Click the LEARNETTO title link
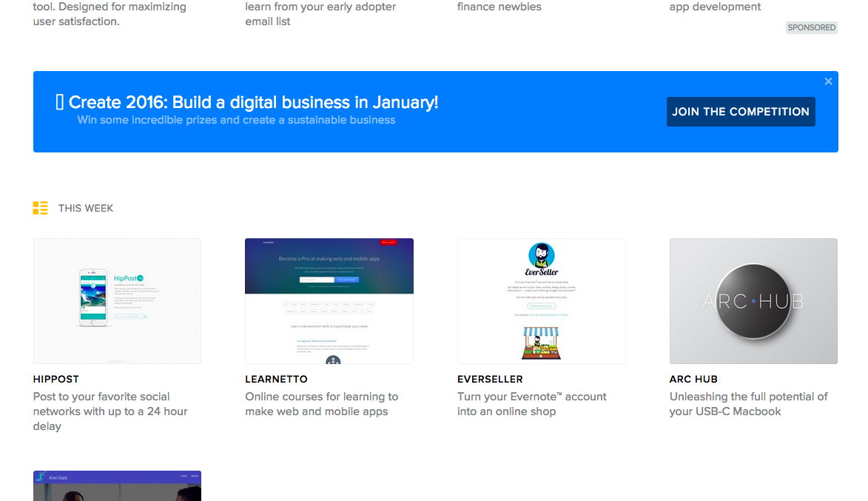The height and width of the screenshot is (501, 868). [x=276, y=379]
